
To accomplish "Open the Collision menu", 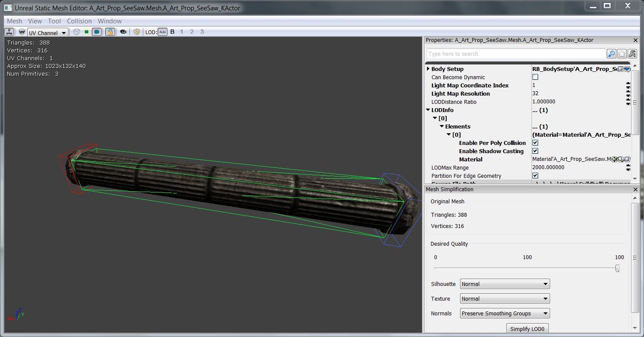I will (79, 21).
